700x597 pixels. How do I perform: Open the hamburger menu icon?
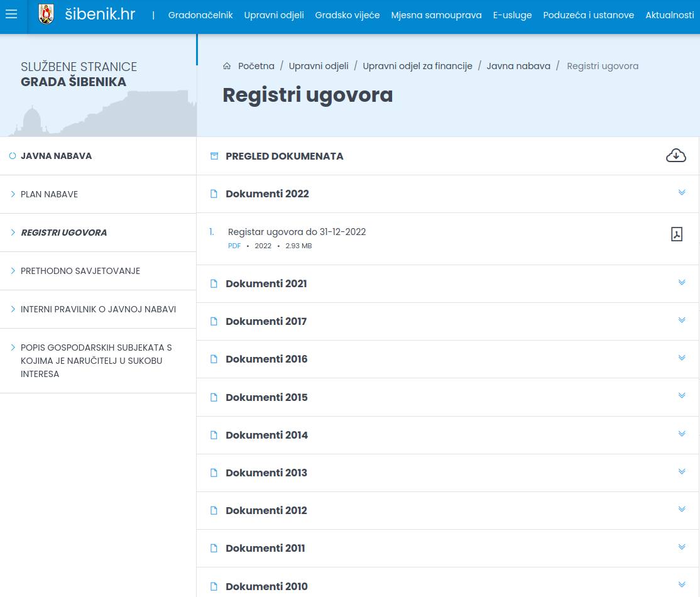[x=11, y=14]
